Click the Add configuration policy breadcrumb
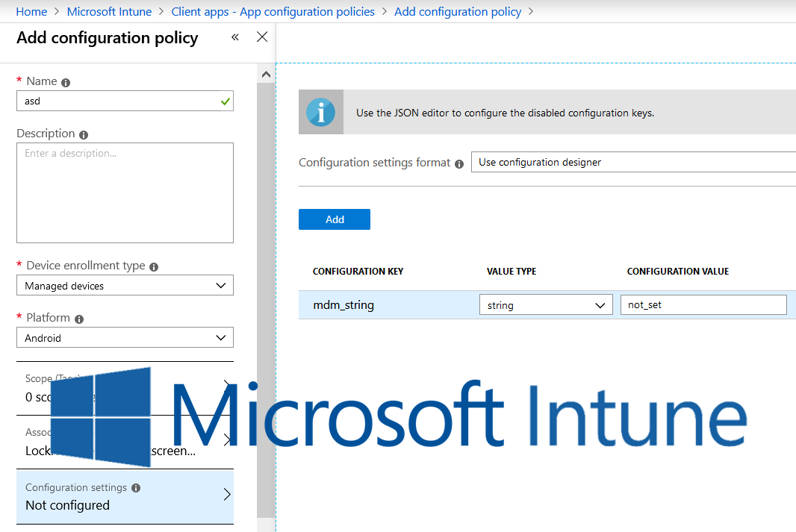 (x=458, y=12)
